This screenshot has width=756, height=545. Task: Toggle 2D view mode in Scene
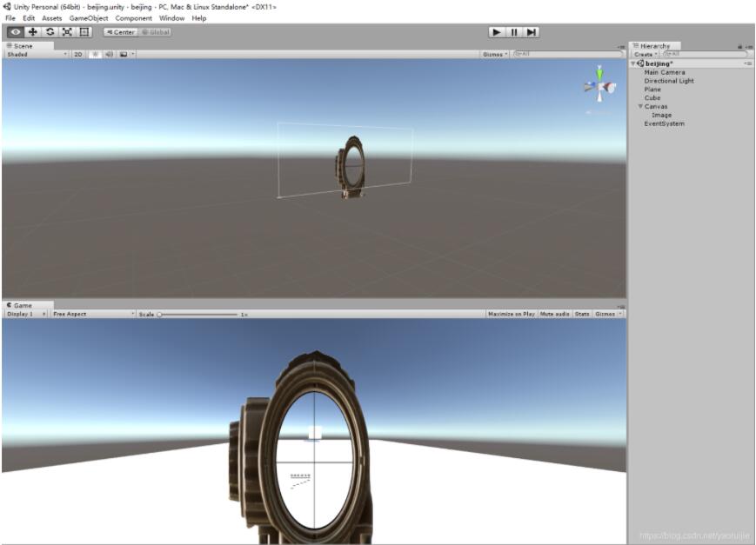click(x=78, y=55)
